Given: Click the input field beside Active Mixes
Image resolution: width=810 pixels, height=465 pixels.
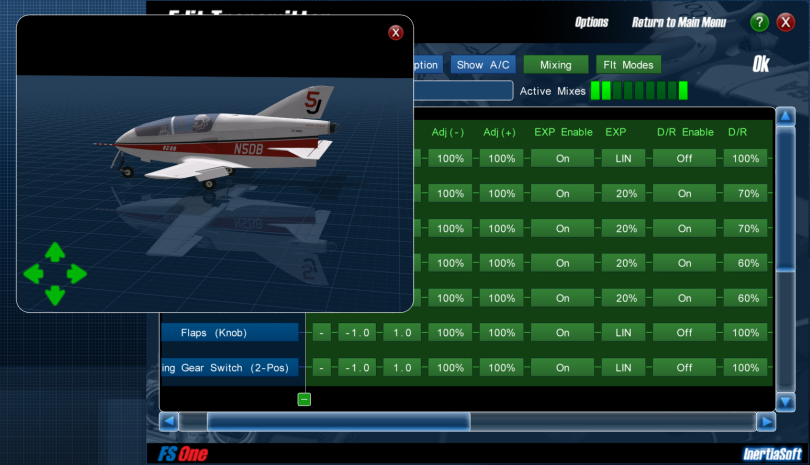Looking at the screenshot, I should point(463,90).
